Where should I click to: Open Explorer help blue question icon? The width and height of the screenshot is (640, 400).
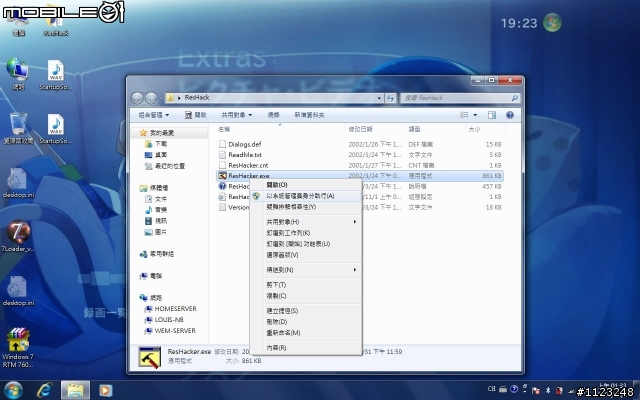pyautogui.click(x=509, y=115)
